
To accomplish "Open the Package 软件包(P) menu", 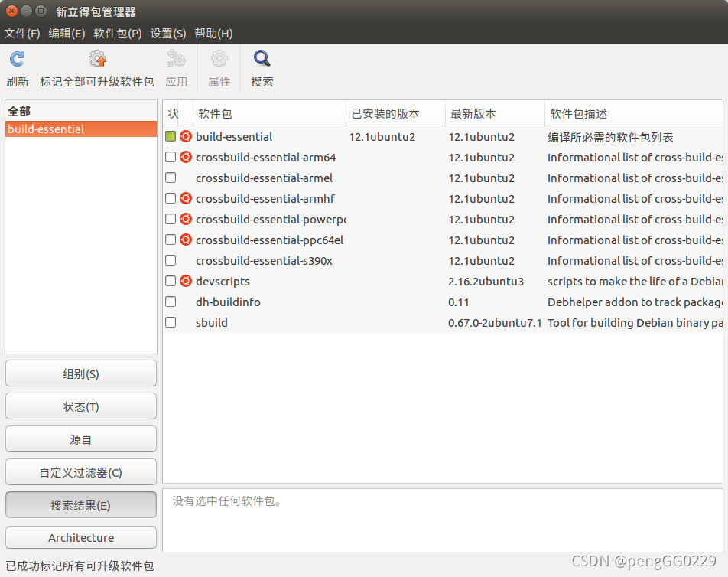I will point(118,34).
